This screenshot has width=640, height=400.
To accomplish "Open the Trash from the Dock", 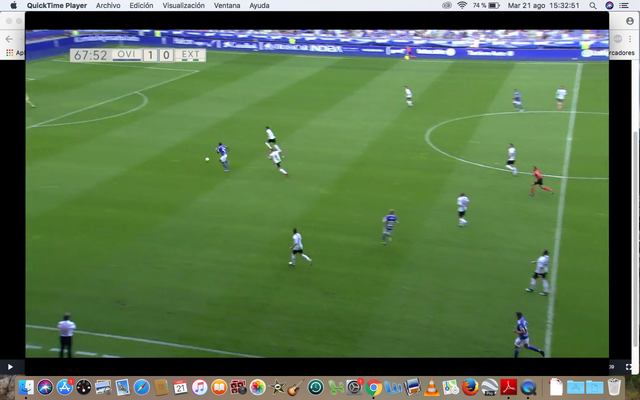I will (614, 387).
